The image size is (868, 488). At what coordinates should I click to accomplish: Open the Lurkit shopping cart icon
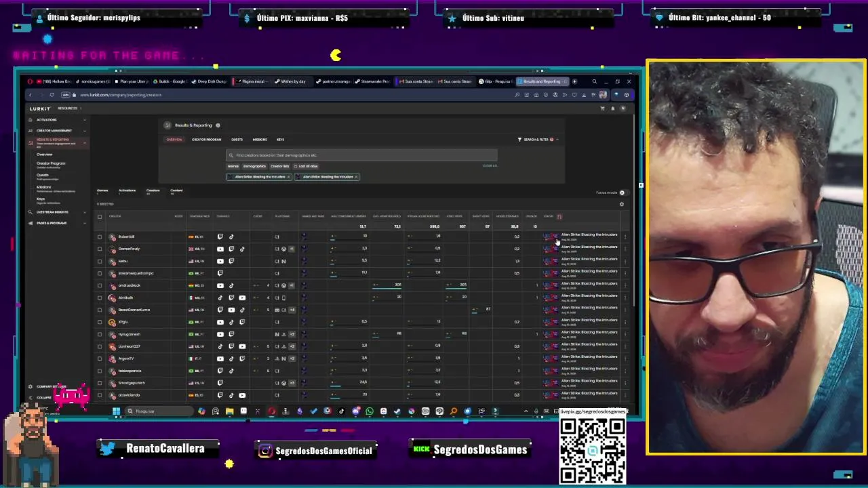click(x=602, y=108)
